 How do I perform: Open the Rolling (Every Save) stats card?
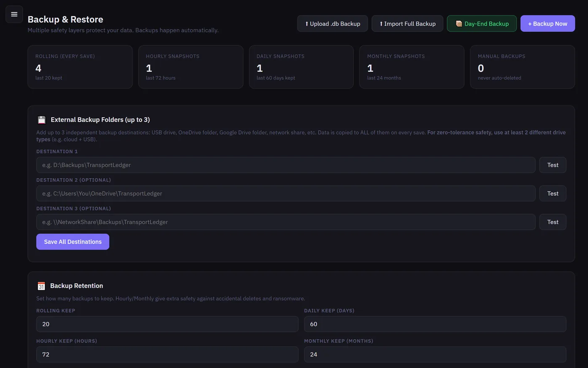[x=80, y=67]
